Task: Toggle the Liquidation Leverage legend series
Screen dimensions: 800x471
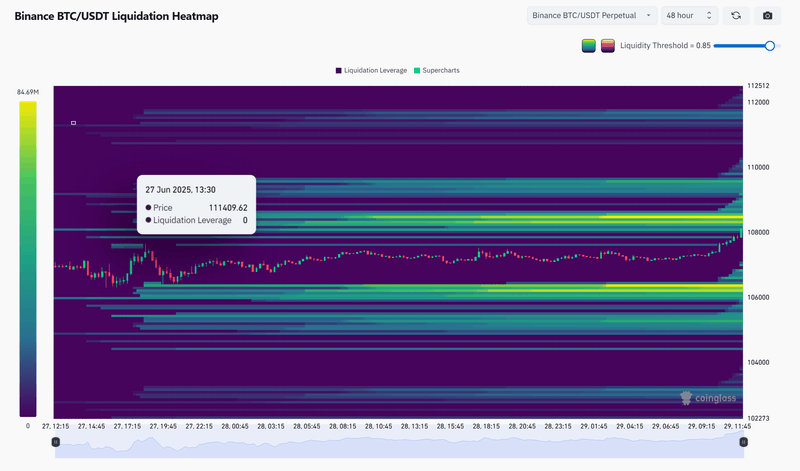Action: [x=371, y=70]
